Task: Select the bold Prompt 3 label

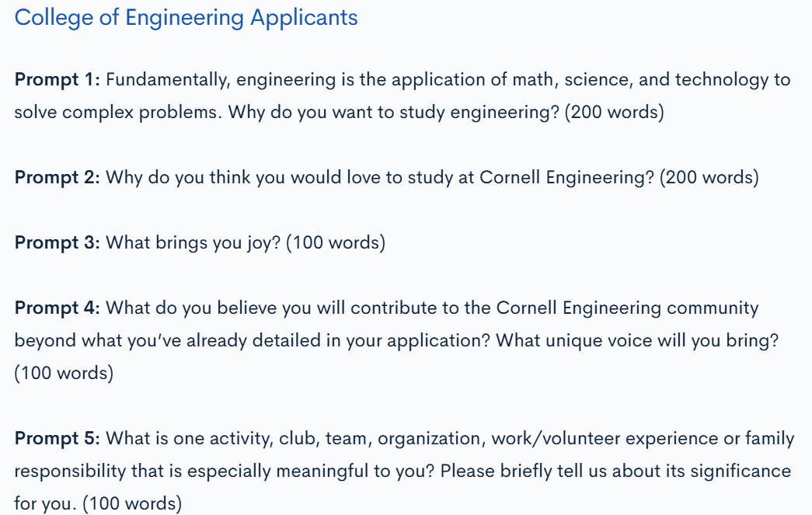Action: click(57, 243)
